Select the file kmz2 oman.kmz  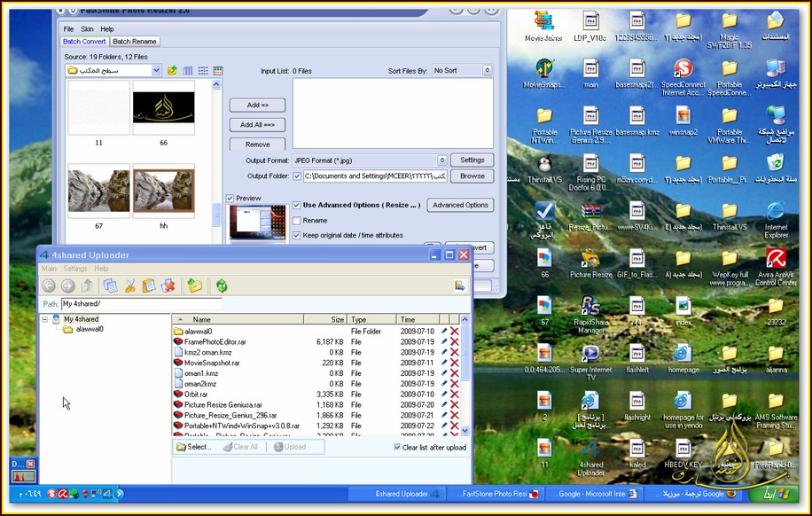208,352
